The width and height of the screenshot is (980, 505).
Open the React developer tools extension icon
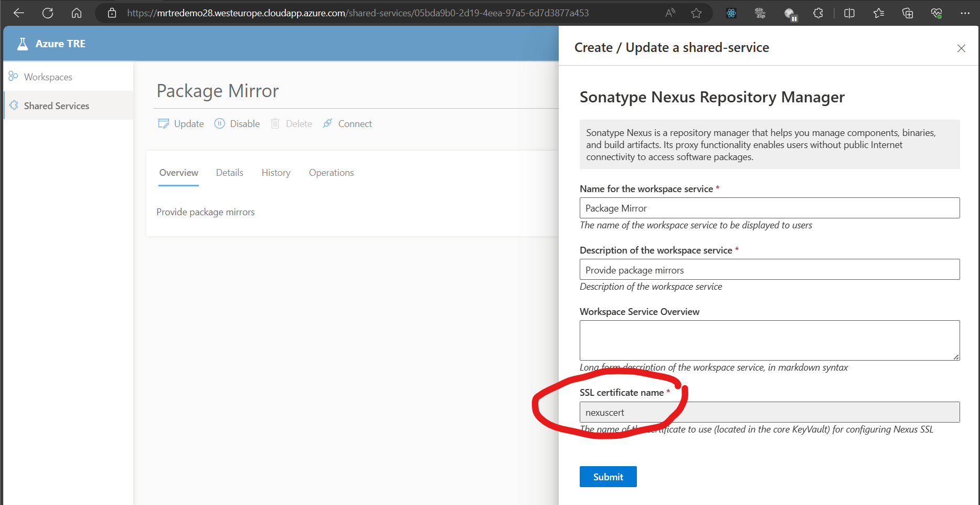(731, 13)
